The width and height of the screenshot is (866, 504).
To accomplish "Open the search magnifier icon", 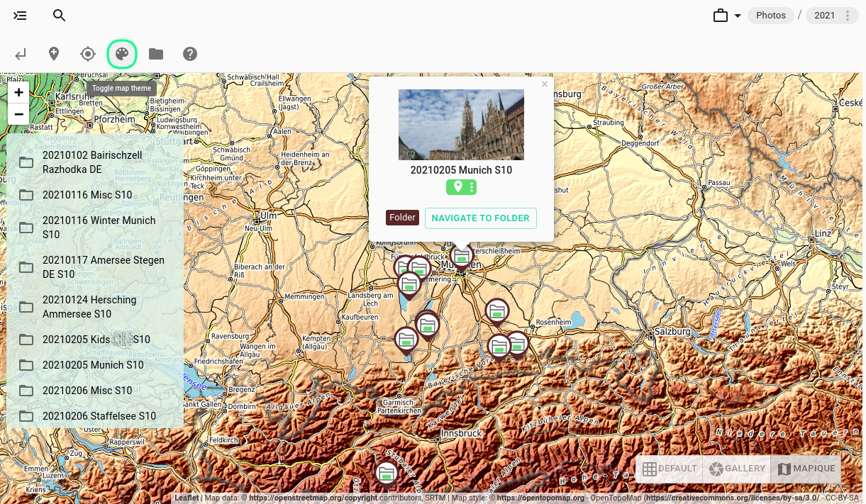I will click(x=60, y=16).
